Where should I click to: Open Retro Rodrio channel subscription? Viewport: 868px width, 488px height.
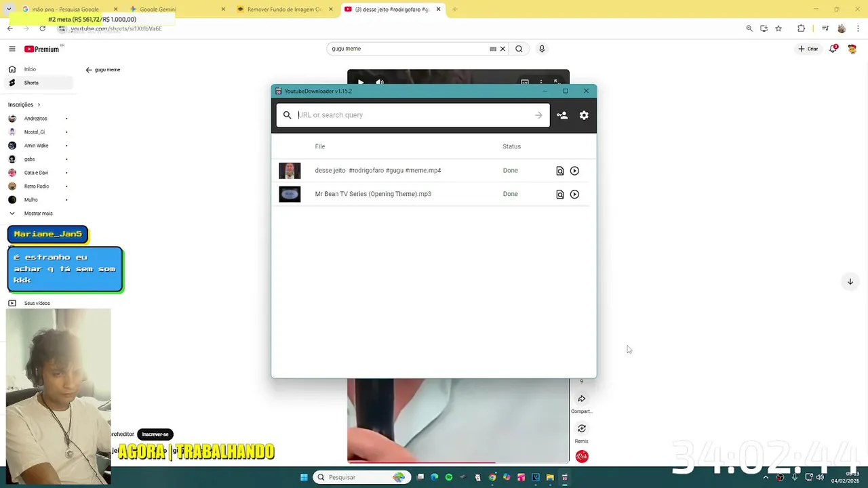[39, 186]
